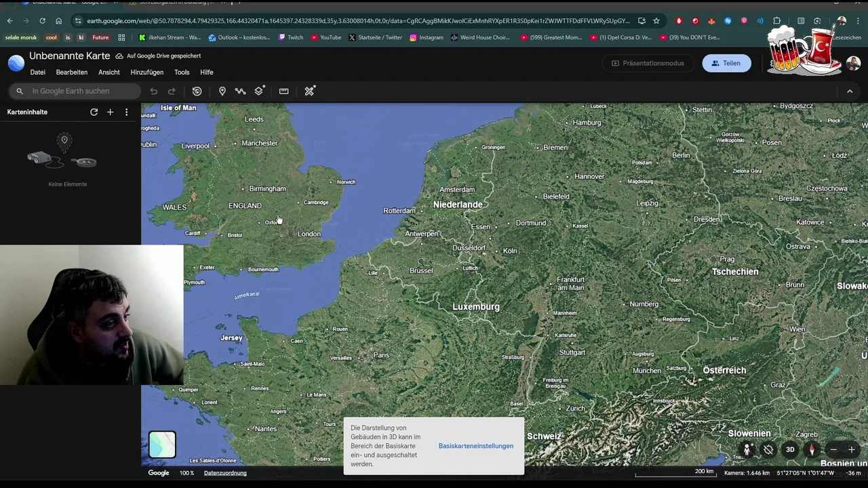
Task: Click the Niederlande label on the map
Action: [x=458, y=204]
